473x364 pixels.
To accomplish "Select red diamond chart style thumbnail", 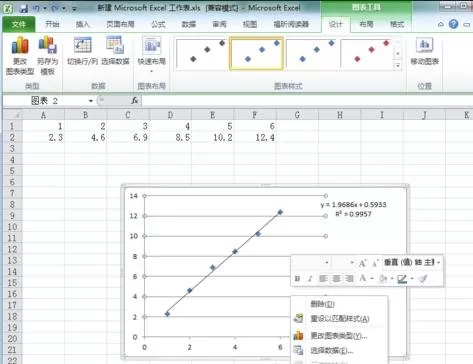I will coord(367,53).
